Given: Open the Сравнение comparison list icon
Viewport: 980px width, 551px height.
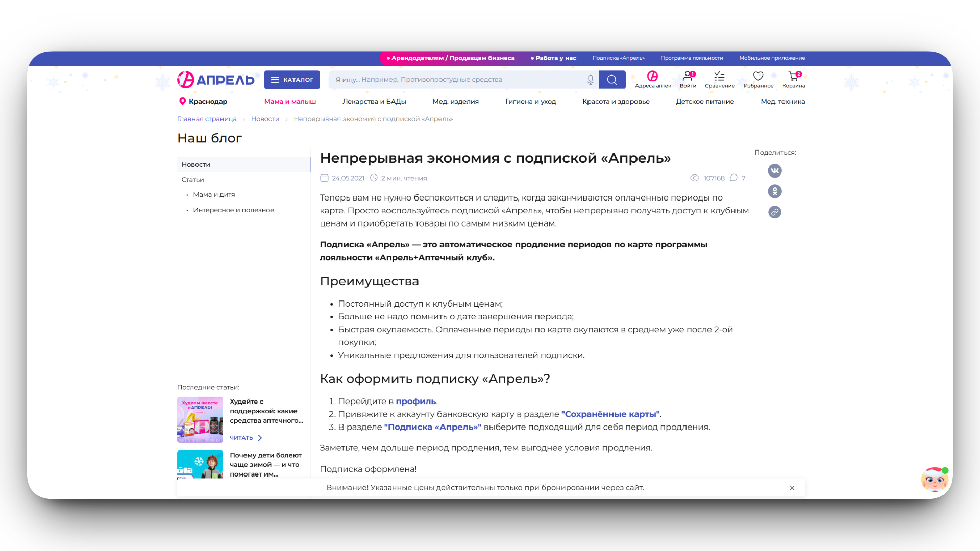Looking at the screenshot, I should (x=720, y=80).
